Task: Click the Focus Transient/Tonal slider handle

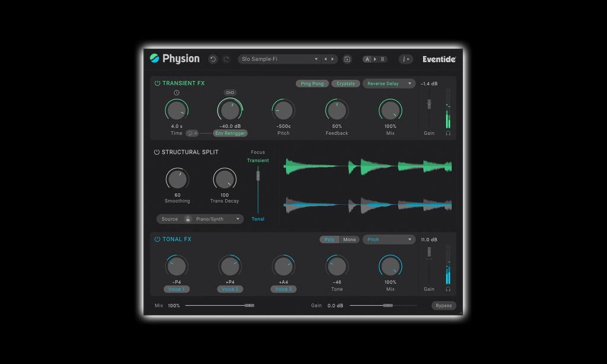Action: click(x=258, y=176)
